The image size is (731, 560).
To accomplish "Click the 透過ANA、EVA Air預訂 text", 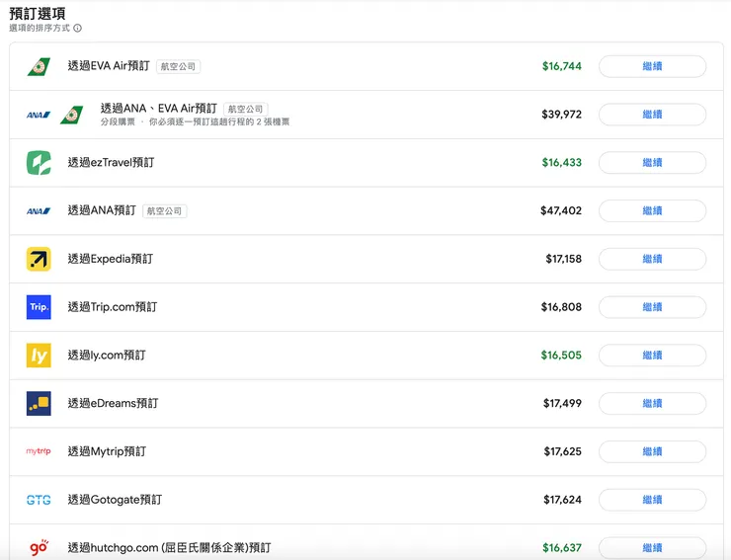I will coord(159,109).
